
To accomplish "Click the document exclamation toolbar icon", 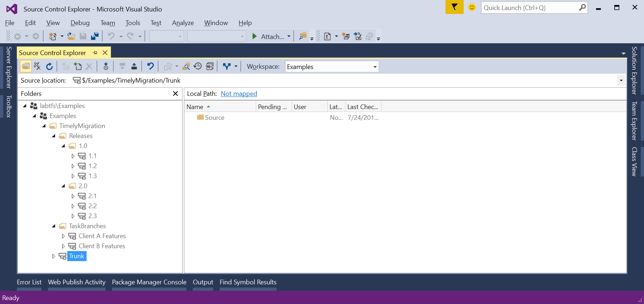I will tap(327, 36).
